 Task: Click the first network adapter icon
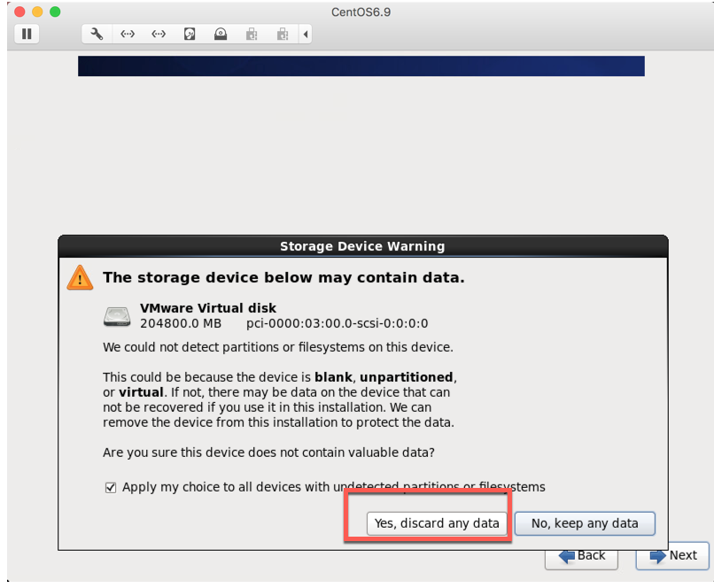pyautogui.click(x=127, y=34)
